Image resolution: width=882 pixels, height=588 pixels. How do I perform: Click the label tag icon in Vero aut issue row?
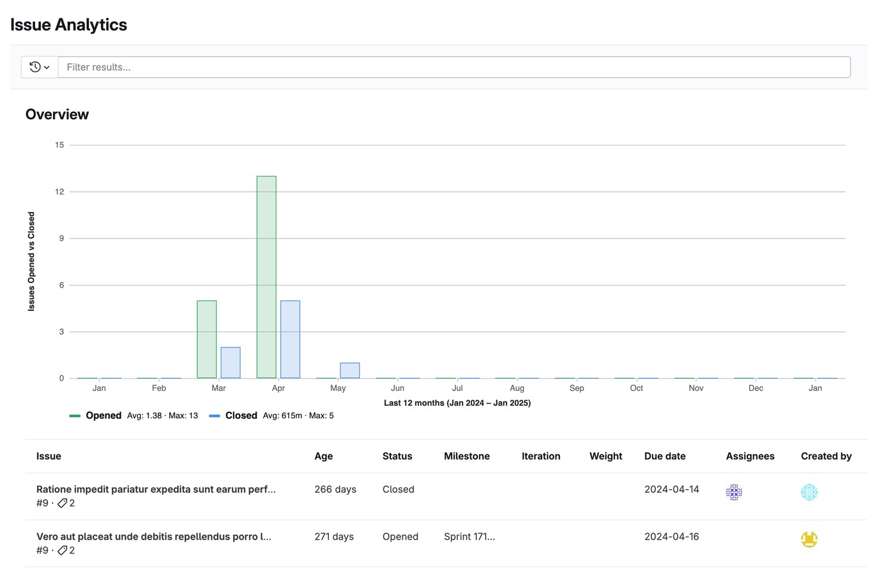pos(62,550)
